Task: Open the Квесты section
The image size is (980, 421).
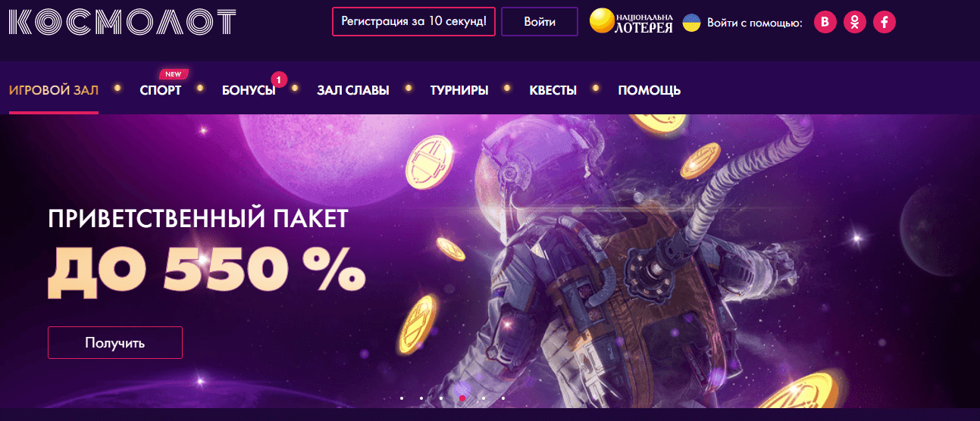Action: coord(553,90)
